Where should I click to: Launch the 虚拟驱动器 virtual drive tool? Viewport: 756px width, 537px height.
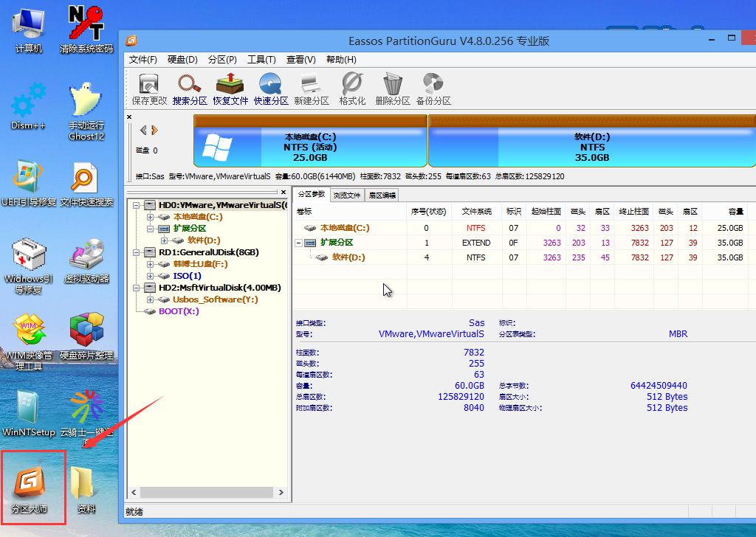pyautogui.click(x=87, y=254)
